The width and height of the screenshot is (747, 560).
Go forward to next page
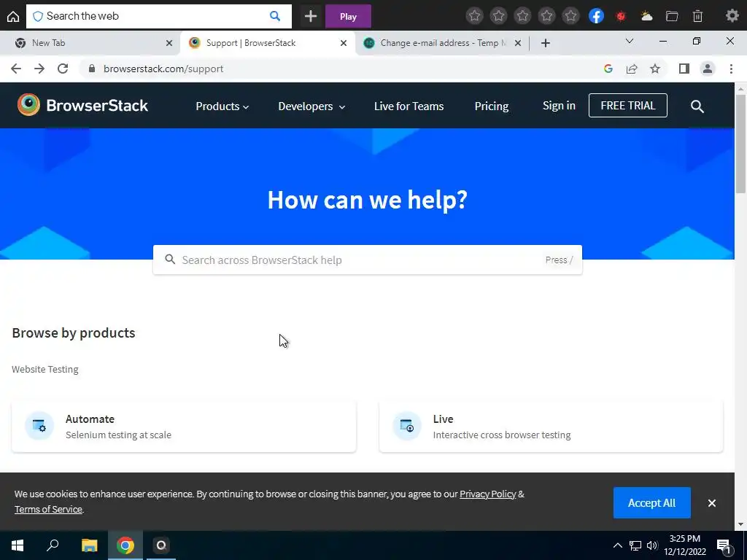tap(39, 69)
